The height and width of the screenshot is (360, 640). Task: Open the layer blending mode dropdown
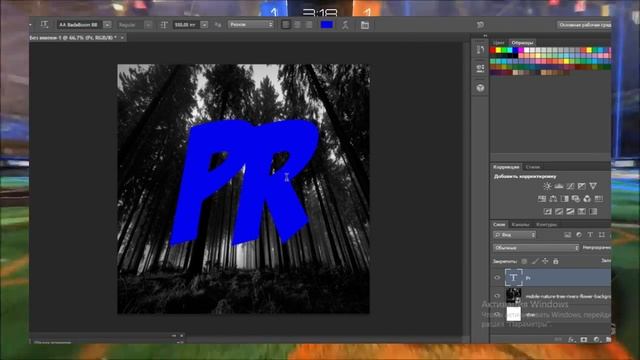point(536,248)
